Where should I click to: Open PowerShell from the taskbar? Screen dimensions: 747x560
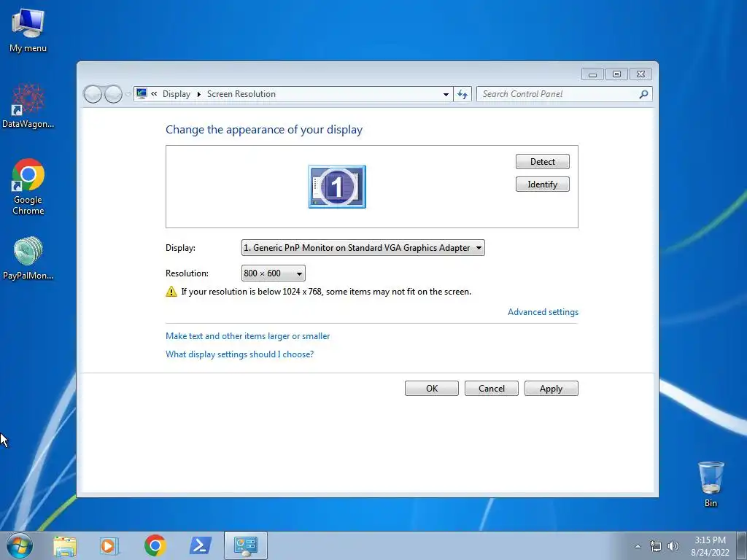point(200,545)
